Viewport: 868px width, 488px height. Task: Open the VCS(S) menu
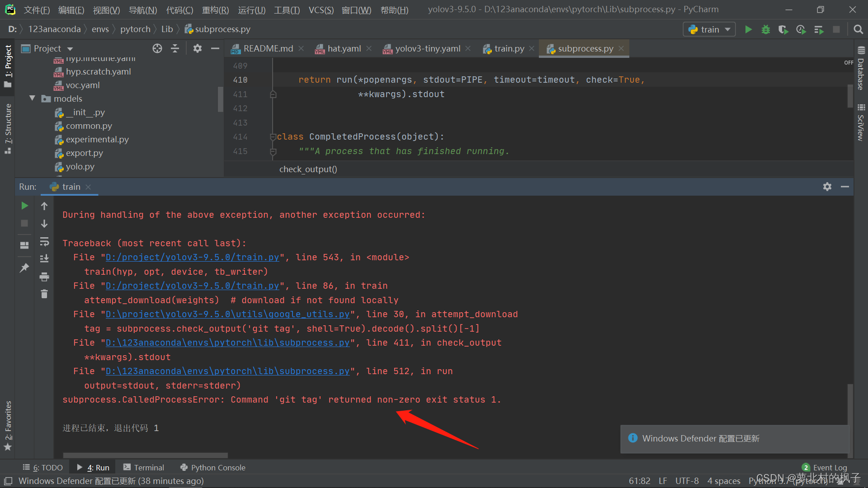tap(321, 10)
